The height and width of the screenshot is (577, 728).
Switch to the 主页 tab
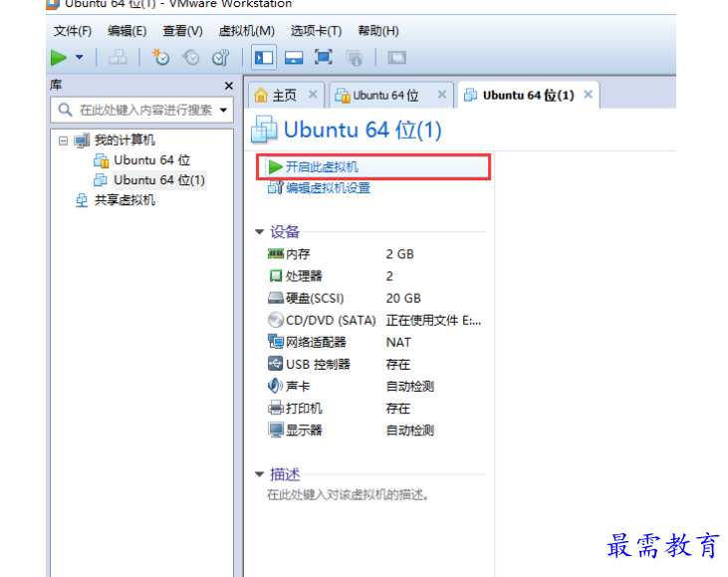pyautogui.click(x=284, y=96)
